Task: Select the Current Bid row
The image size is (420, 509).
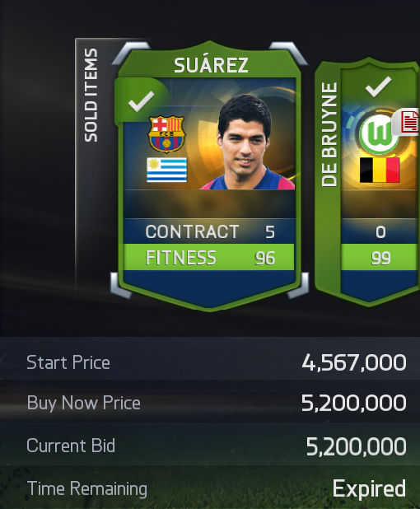Action: coord(210,444)
